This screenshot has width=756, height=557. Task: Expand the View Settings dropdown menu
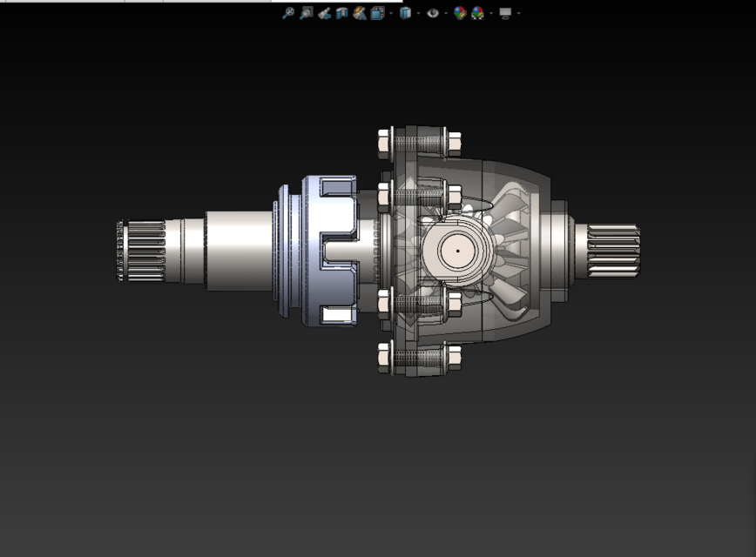(518, 12)
